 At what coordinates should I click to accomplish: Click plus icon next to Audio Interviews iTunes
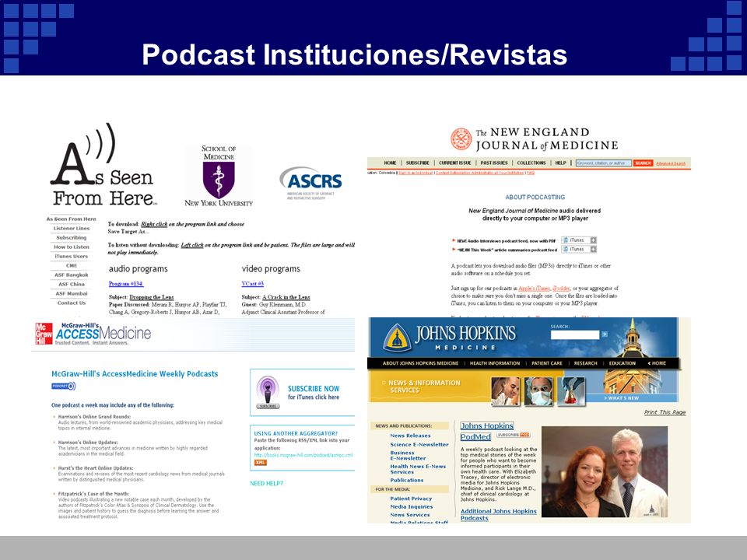point(594,240)
